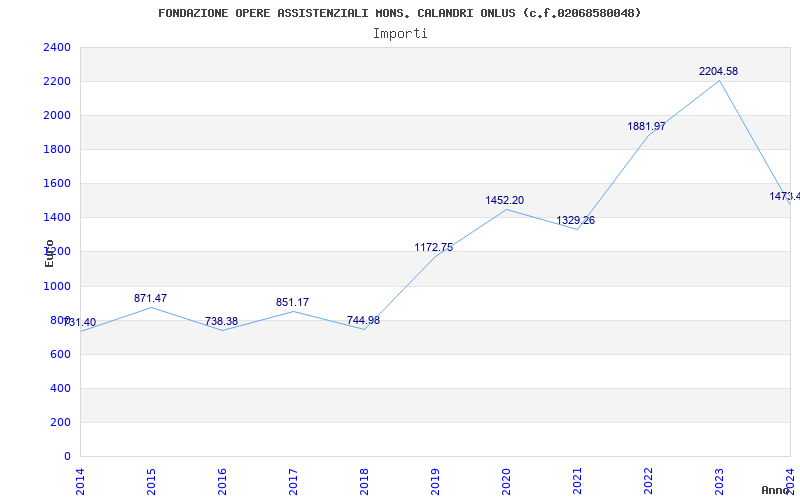Screen dimensions: 800x500
Task: Click the y-axis value 0
Action: coord(67,457)
